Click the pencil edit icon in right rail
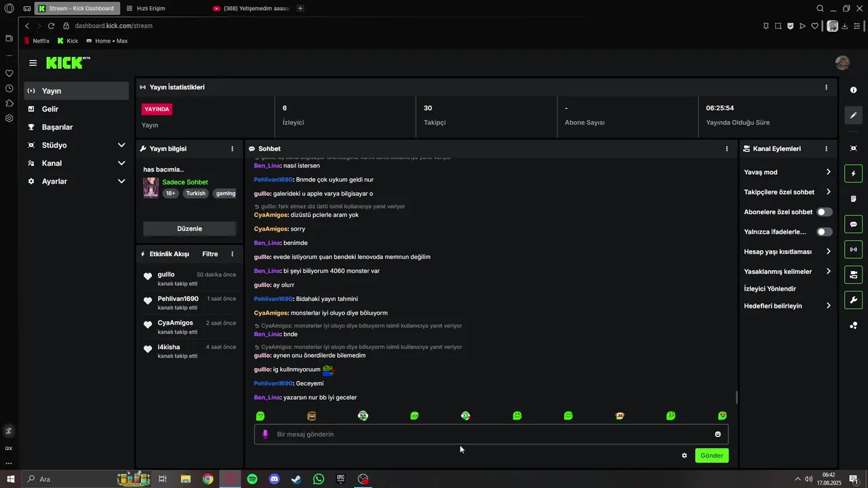 [x=853, y=115]
